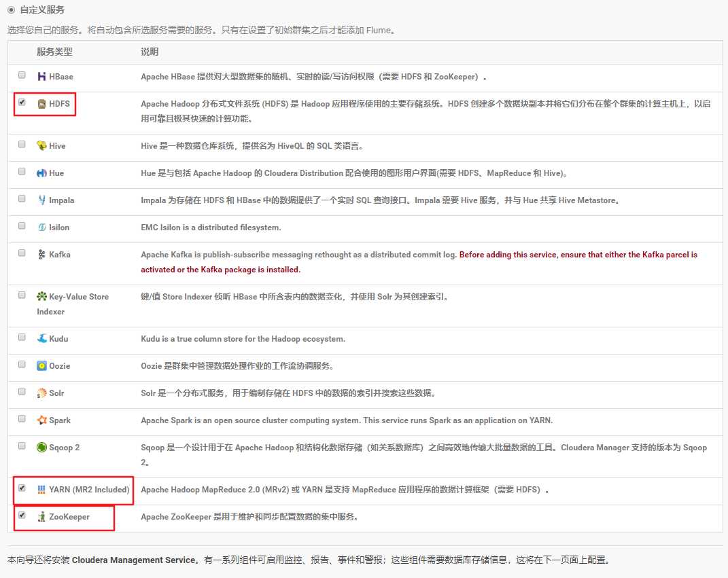The image size is (728, 578).
Task: Tick the Key-Value Store Indexer checkbox
Action: (x=22, y=295)
